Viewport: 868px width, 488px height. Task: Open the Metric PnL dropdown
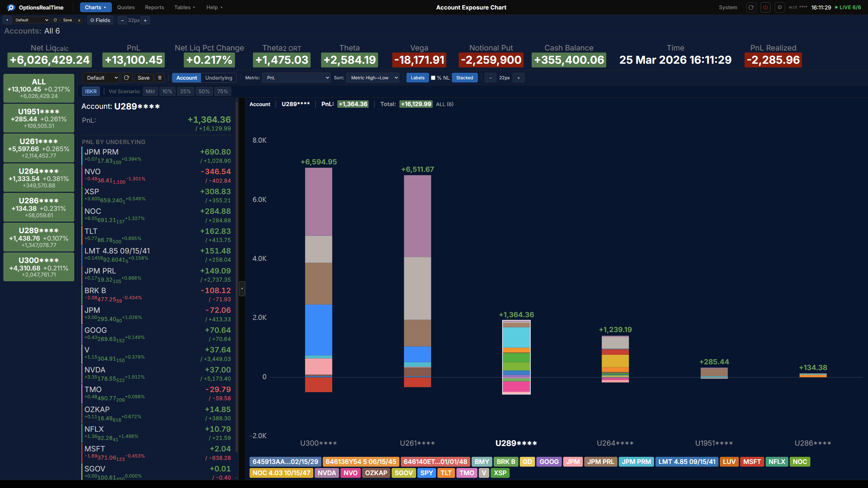pos(296,78)
